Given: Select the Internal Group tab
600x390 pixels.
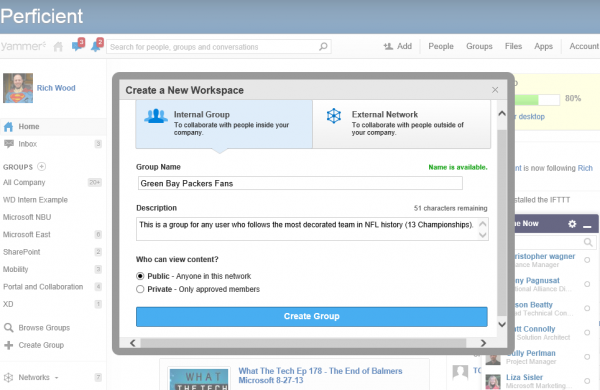Looking at the screenshot, I should click(224, 124).
